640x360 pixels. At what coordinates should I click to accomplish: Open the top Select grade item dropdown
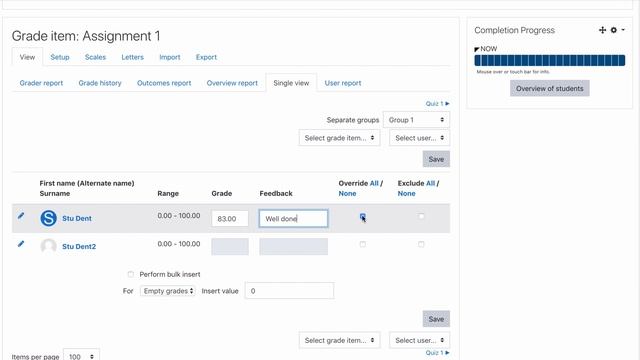pyautogui.click(x=339, y=138)
